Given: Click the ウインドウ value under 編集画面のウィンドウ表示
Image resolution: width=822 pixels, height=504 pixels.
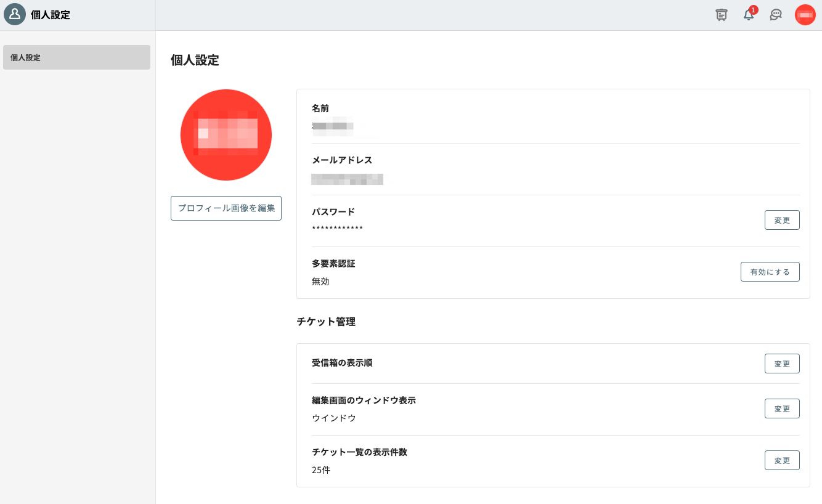Looking at the screenshot, I should (334, 418).
